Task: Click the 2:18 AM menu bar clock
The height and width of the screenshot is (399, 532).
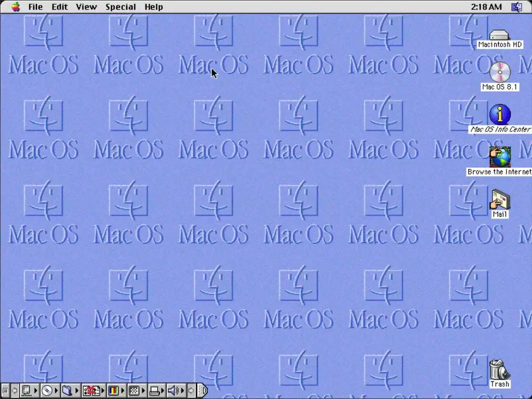Action: [486, 7]
